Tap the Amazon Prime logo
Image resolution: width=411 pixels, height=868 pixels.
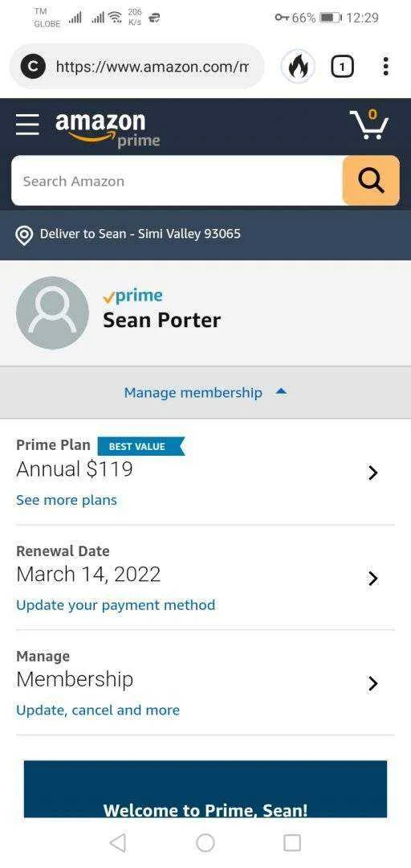108,129
